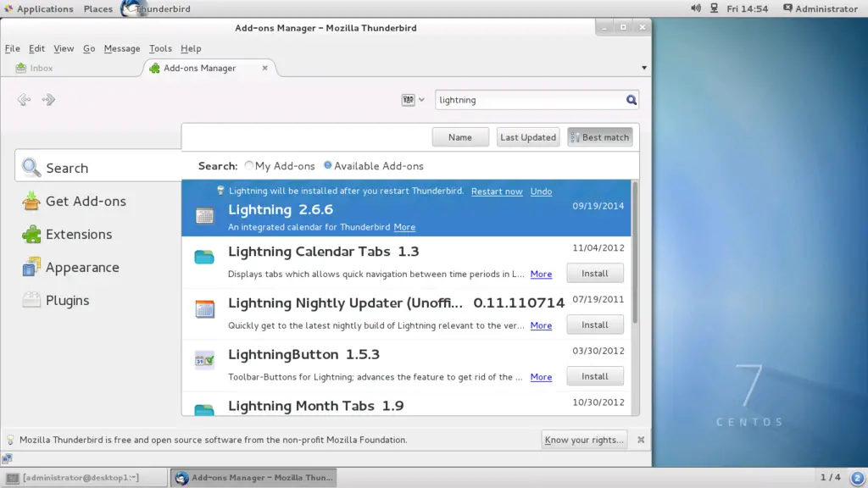Click the LightningButton add-on icon
Viewport: 868px width, 488px height.
tap(204, 360)
